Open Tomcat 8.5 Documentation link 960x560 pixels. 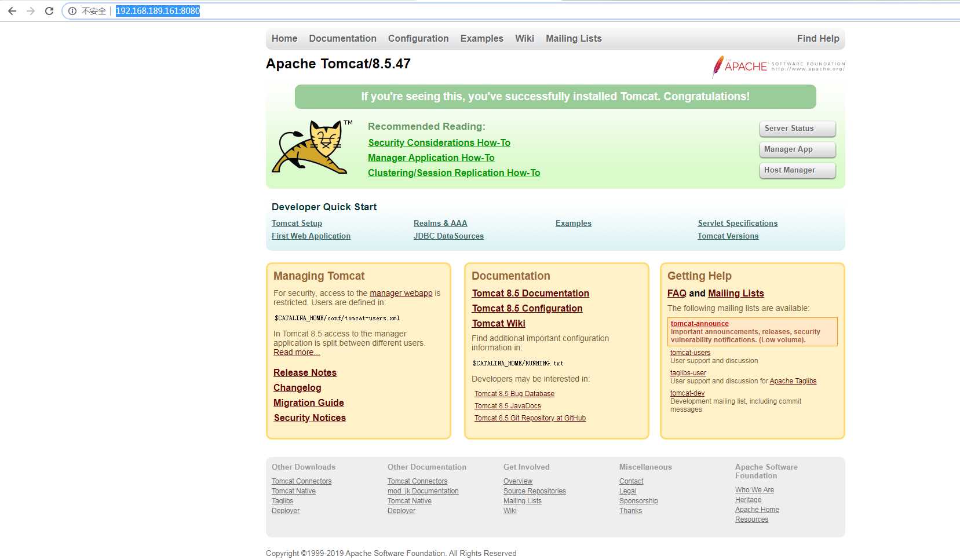[530, 293]
